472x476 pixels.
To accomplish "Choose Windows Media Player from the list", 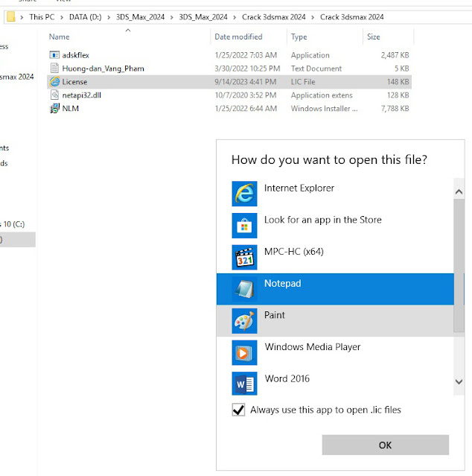I will 335,353.
